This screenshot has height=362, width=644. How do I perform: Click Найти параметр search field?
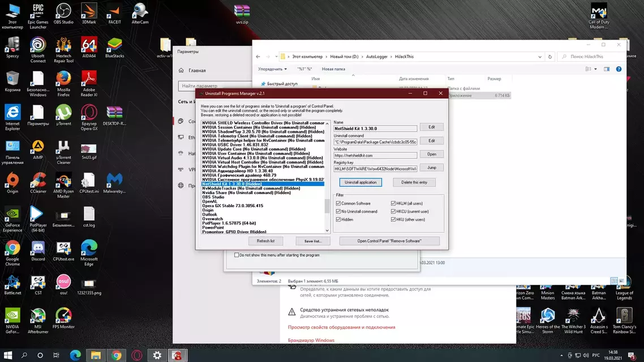click(215, 86)
